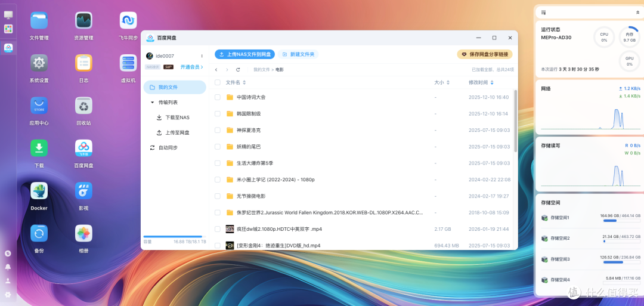
Task: Click the 容量 usage bar
Action: click(175, 237)
